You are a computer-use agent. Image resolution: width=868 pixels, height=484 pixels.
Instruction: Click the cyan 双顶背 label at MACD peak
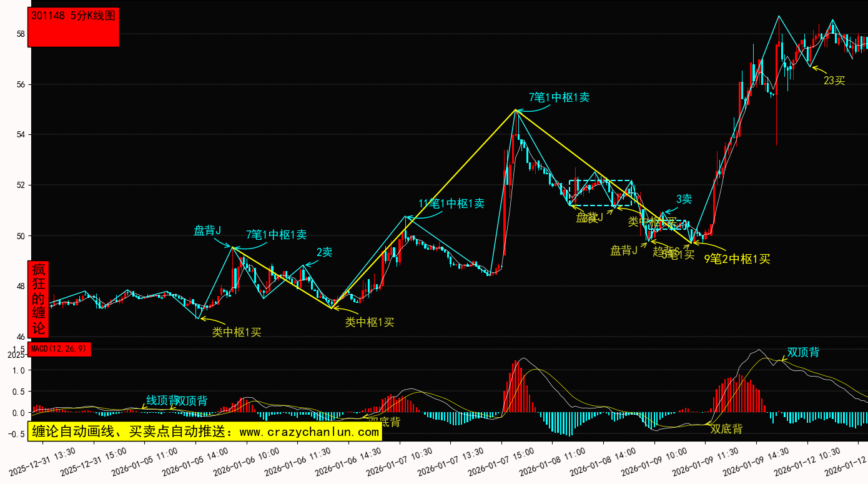802,352
